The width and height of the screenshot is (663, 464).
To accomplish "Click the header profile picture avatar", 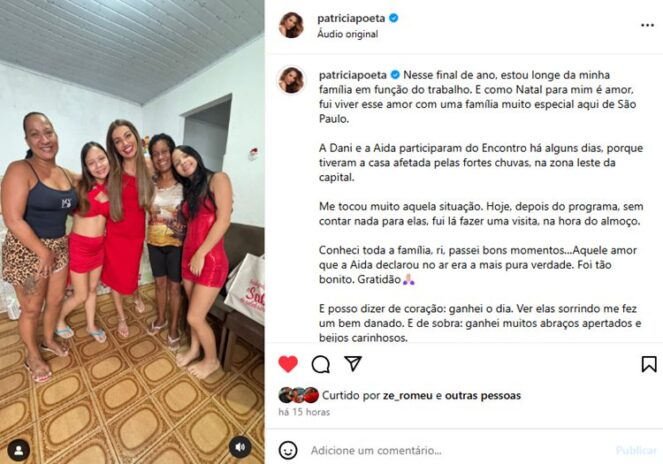I will pyautogui.click(x=291, y=25).
